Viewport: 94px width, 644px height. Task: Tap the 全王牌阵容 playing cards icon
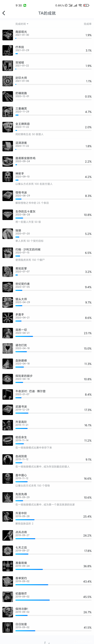[8, 127]
